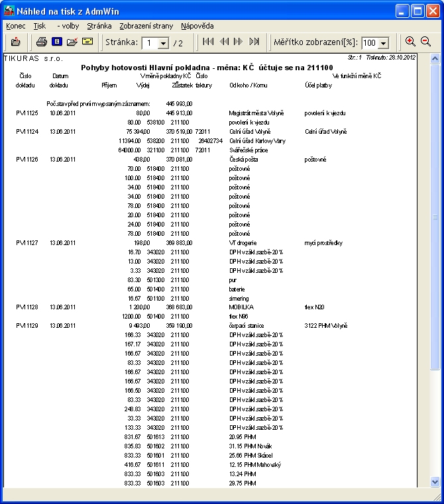Click the open folder icon in the toolbar
The width and height of the screenshot is (444, 504).
(72, 42)
